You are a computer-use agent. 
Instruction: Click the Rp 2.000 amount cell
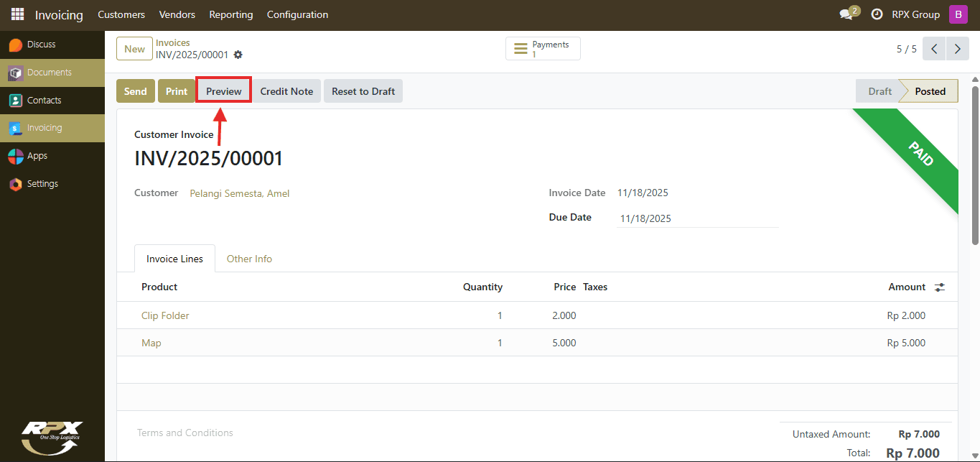906,315
